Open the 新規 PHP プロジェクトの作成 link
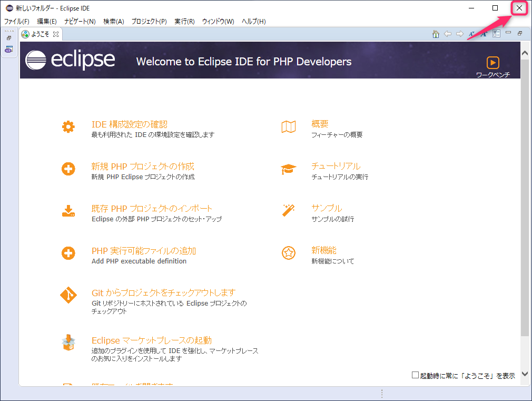Image resolution: width=532 pixels, height=401 pixels. (143, 167)
